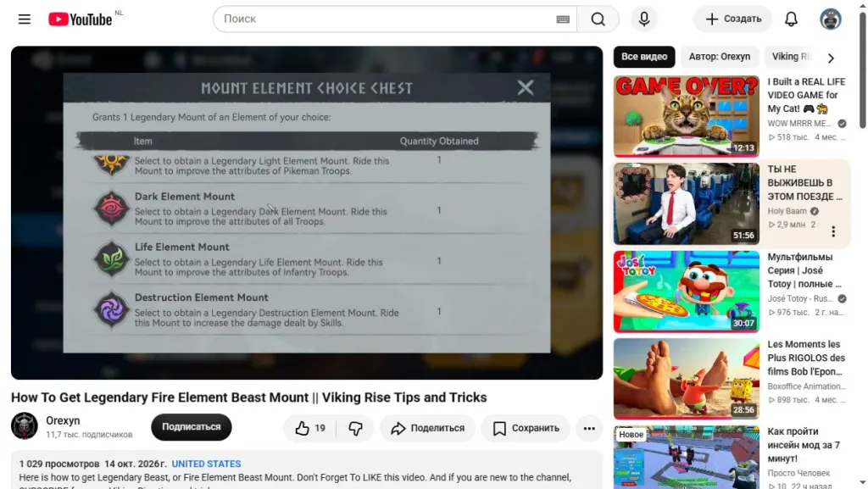Open the title Как пройти инсейн мод
This screenshot has height=489, width=868.
[804, 445]
